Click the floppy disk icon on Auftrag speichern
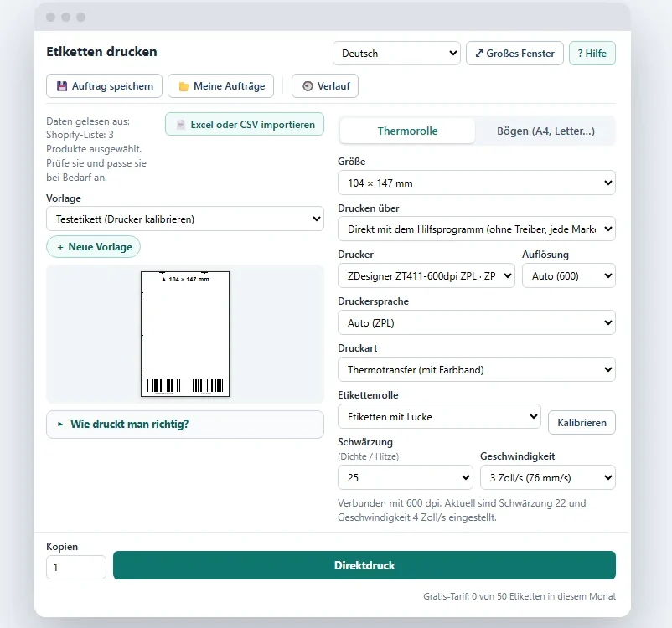672x628 pixels. [62, 86]
